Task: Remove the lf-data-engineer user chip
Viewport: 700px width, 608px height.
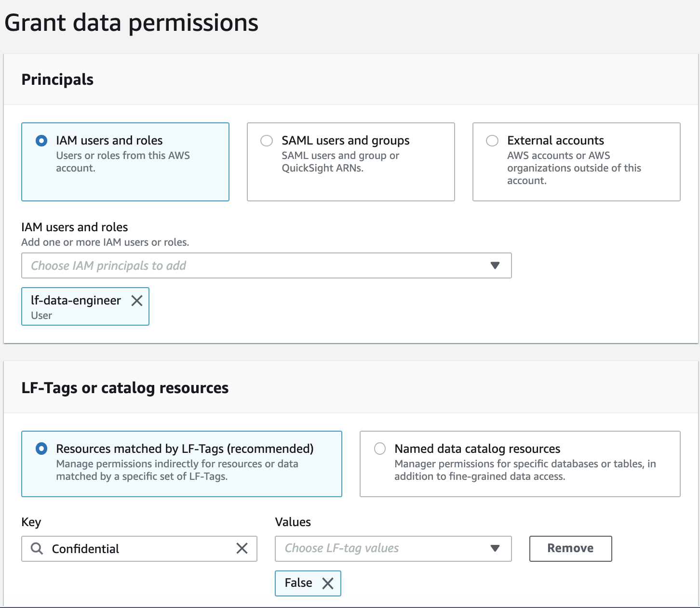Action: click(137, 301)
